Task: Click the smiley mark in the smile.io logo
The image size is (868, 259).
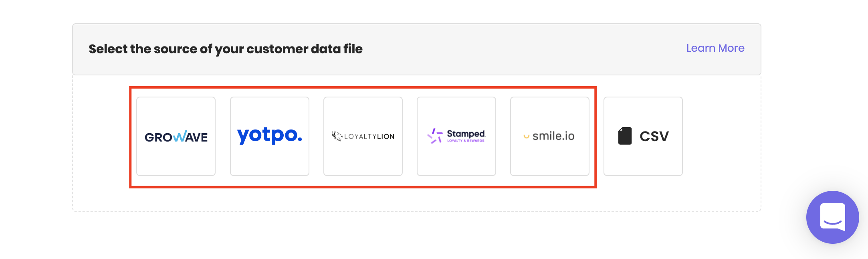Action: click(x=526, y=137)
